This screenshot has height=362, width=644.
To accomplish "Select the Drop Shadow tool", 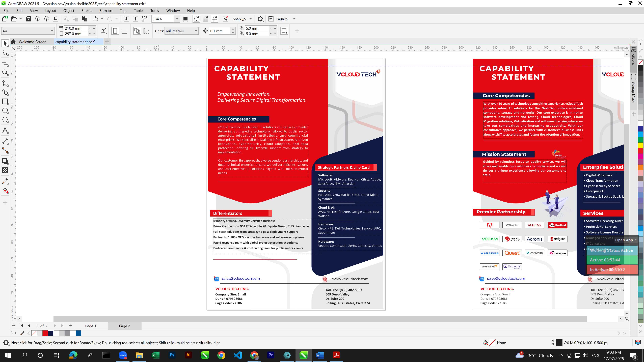I will point(5,161).
